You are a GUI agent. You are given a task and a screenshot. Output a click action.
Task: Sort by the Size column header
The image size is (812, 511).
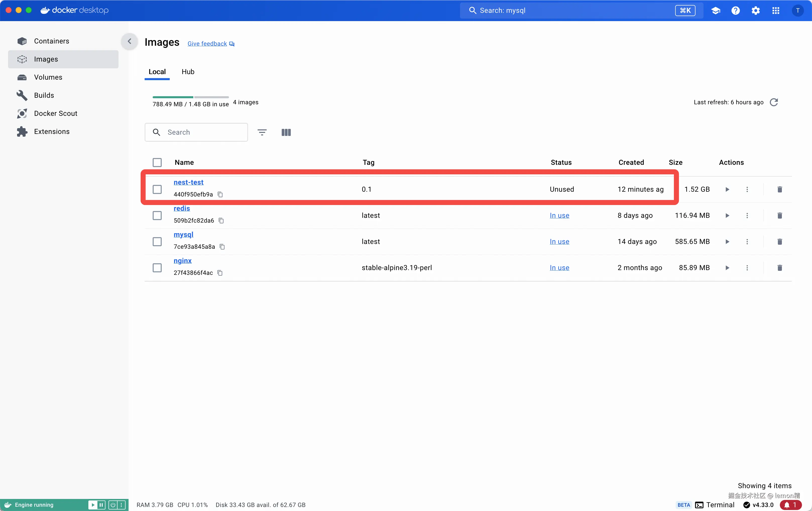pos(675,162)
